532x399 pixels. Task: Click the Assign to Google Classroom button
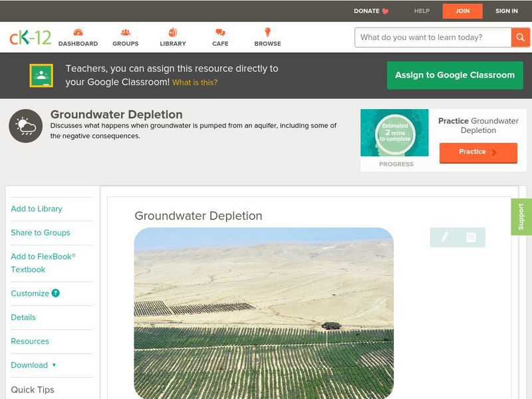[455, 74]
